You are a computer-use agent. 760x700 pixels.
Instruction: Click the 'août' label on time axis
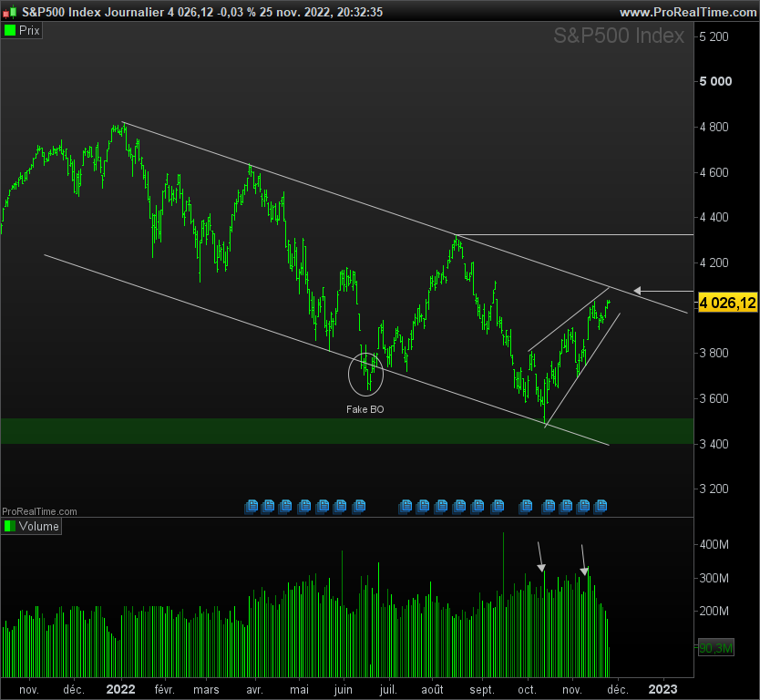[x=432, y=690]
